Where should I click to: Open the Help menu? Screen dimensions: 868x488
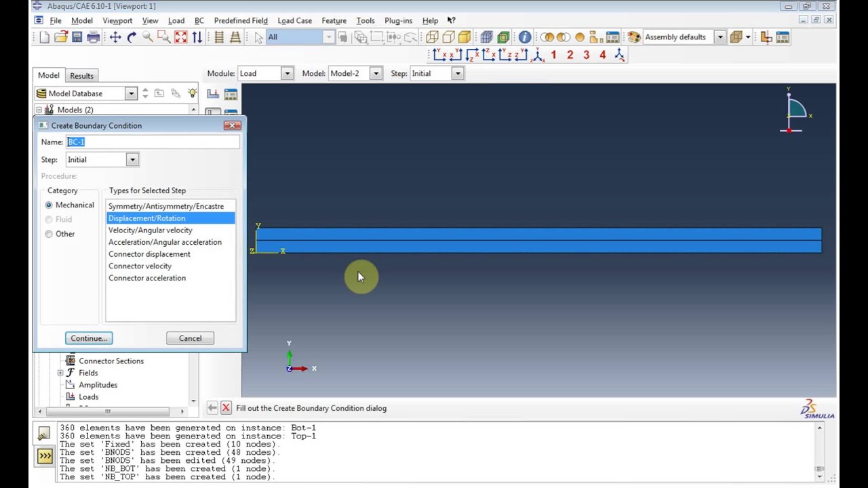point(430,20)
